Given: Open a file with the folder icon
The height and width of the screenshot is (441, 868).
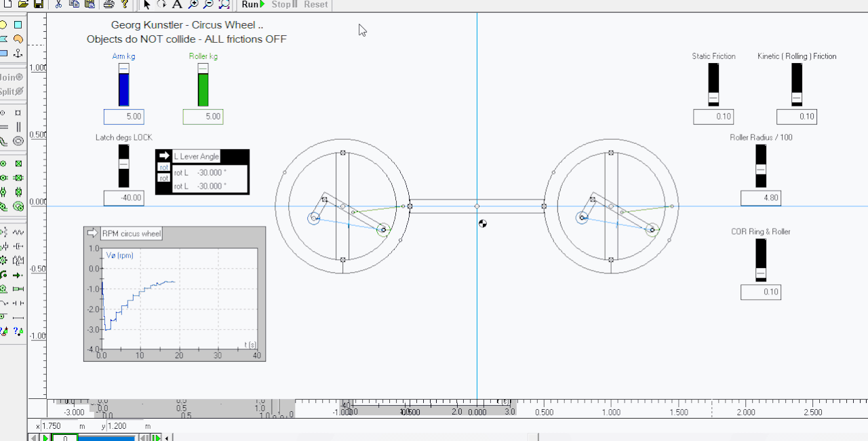Looking at the screenshot, I should coord(23,4).
